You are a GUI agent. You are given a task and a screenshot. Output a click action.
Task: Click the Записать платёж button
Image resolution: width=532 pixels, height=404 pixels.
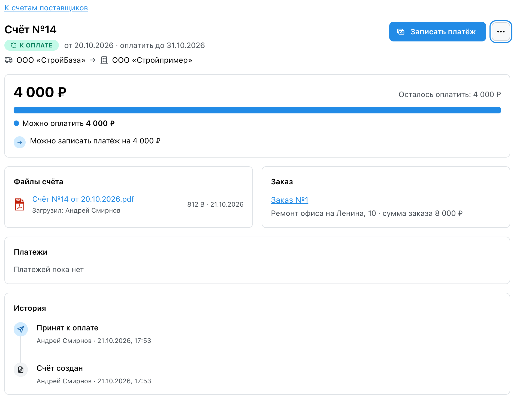(437, 32)
